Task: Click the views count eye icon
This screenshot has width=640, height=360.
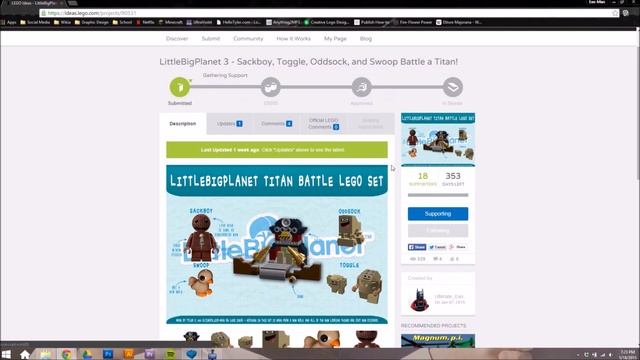Action: [x=413, y=259]
